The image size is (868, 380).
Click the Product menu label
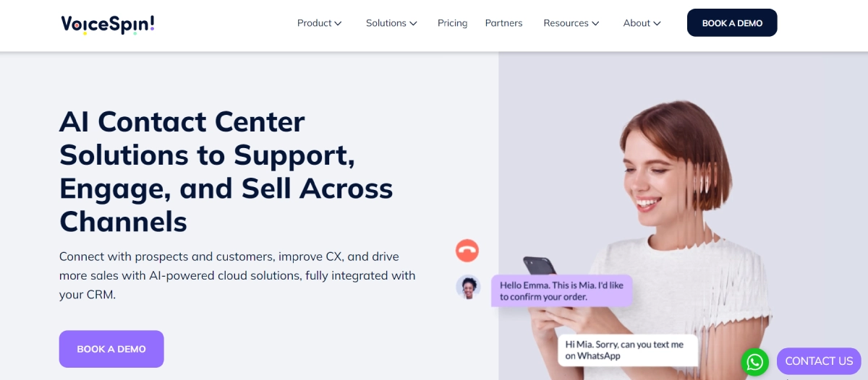coord(314,23)
